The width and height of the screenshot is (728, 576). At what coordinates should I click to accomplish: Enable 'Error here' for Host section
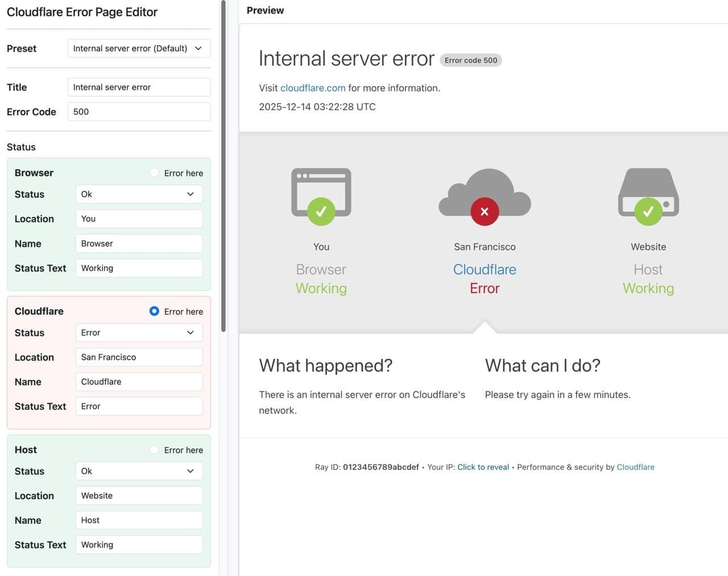(x=154, y=450)
